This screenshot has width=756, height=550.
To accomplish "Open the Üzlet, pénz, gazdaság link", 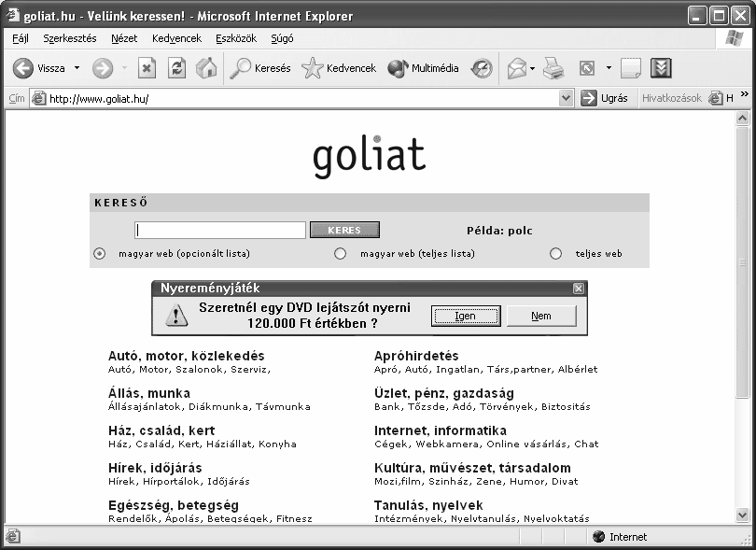I will pyautogui.click(x=444, y=393).
